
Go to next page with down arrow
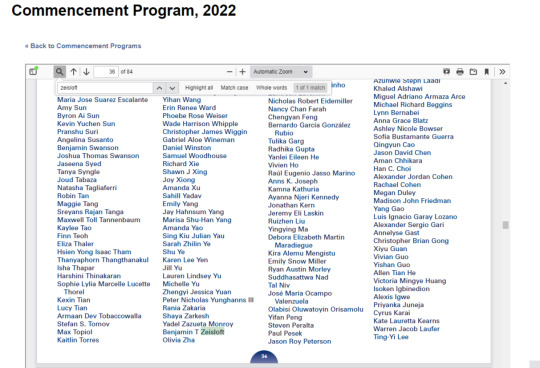pos(86,72)
